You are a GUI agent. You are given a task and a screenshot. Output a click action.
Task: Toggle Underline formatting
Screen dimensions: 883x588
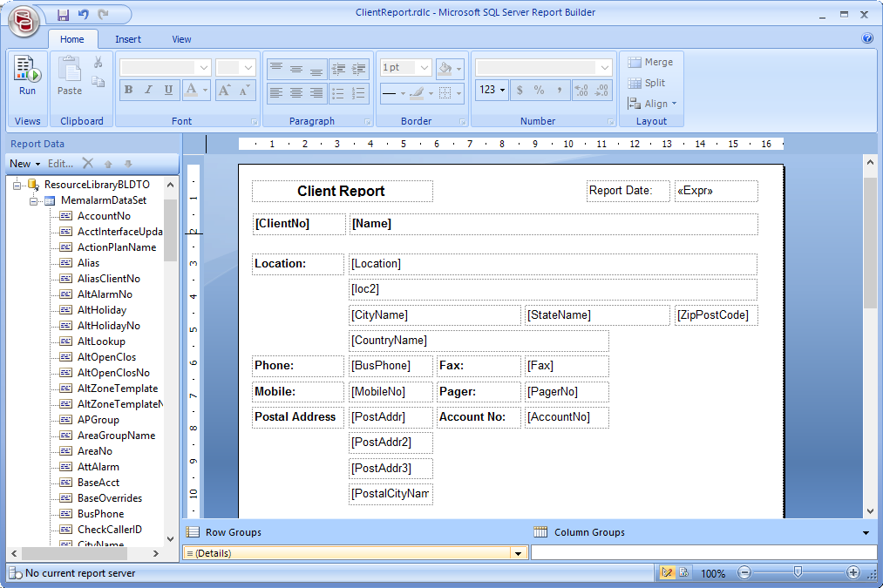coord(168,90)
